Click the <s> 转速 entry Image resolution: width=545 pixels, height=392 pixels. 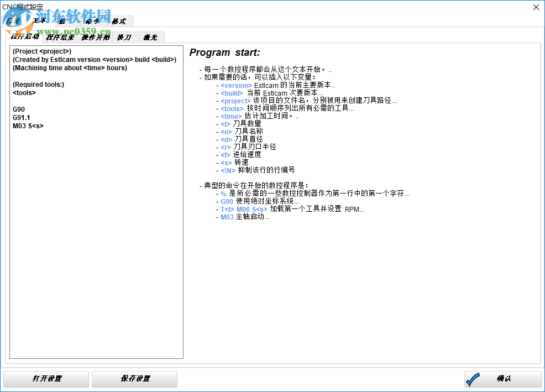pyautogui.click(x=234, y=163)
